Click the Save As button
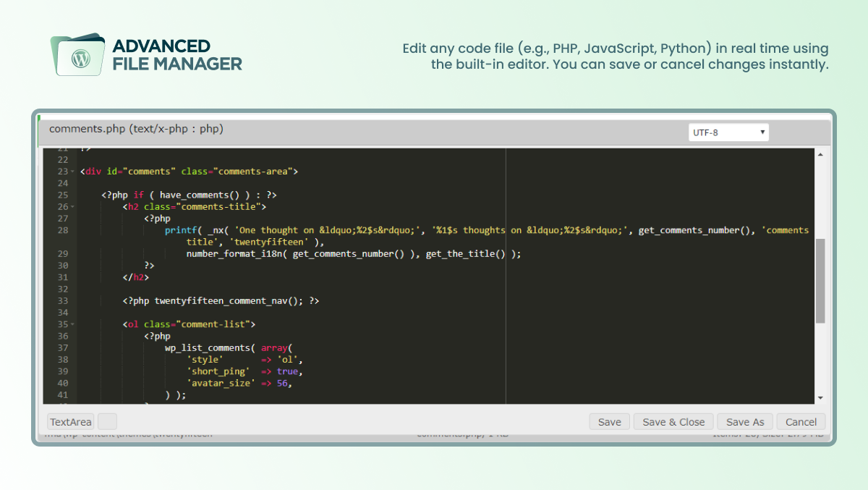The width and height of the screenshot is (868, 490). 745,422
